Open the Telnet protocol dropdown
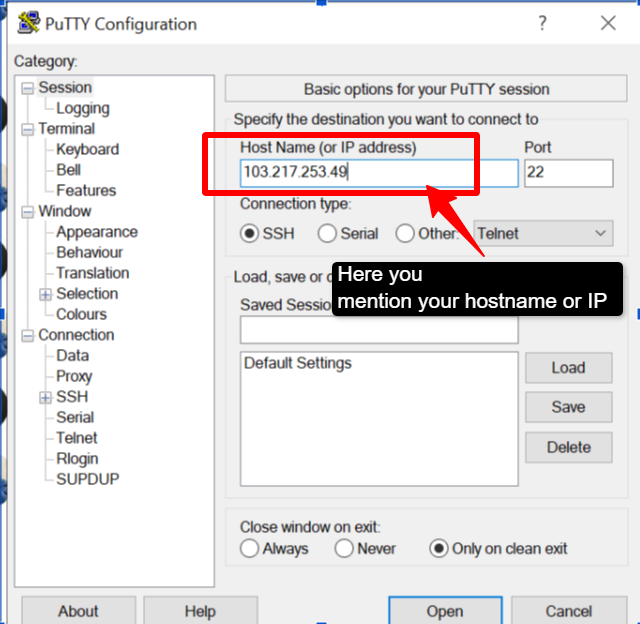This screenshot has height=624, width=640. 543,234
